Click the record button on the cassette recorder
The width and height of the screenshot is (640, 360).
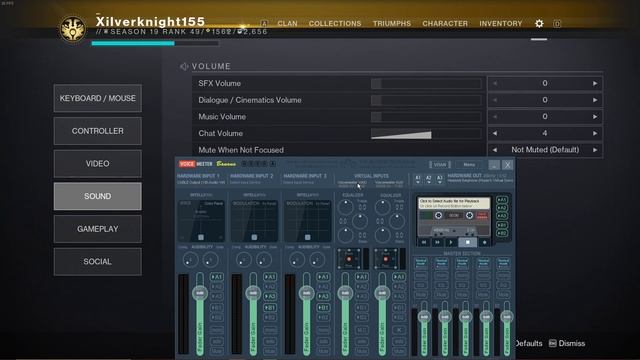click(484, 242)
